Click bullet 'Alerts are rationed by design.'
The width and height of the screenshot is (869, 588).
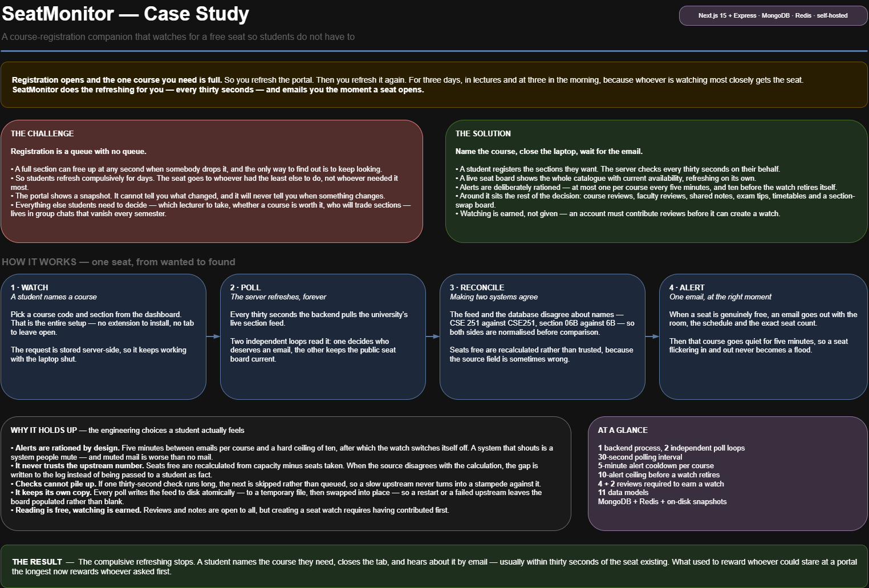pyautogui.click(x=282, y=453)
